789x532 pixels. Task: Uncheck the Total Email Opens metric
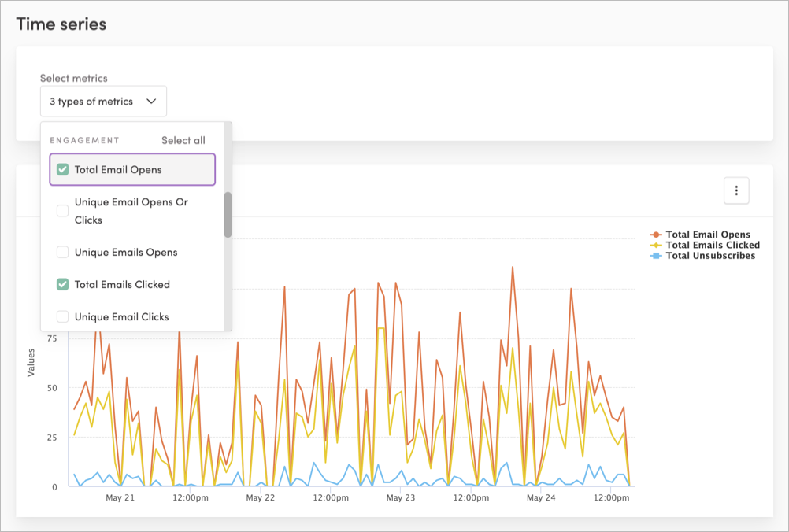point(61,168)
